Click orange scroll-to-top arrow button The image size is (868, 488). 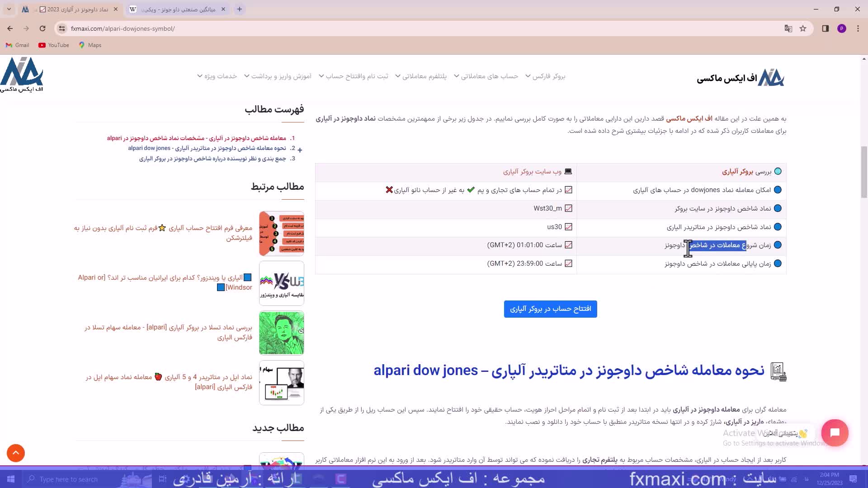pyautogui.click(x=16, y=453)
